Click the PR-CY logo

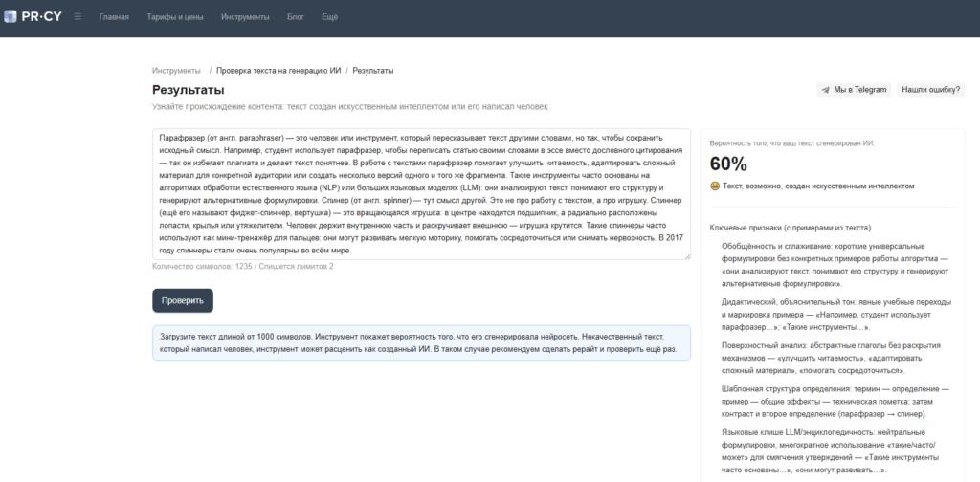pyautogui.click(x=33, y=17)
